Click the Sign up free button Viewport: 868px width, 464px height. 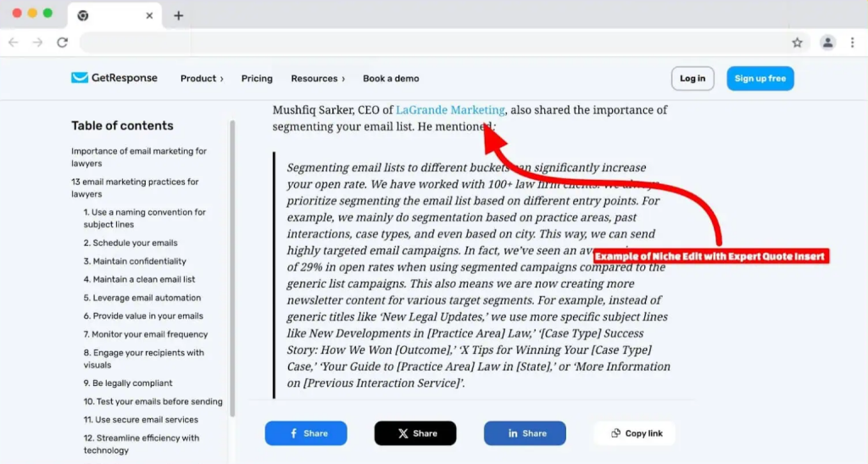(760, 79)
